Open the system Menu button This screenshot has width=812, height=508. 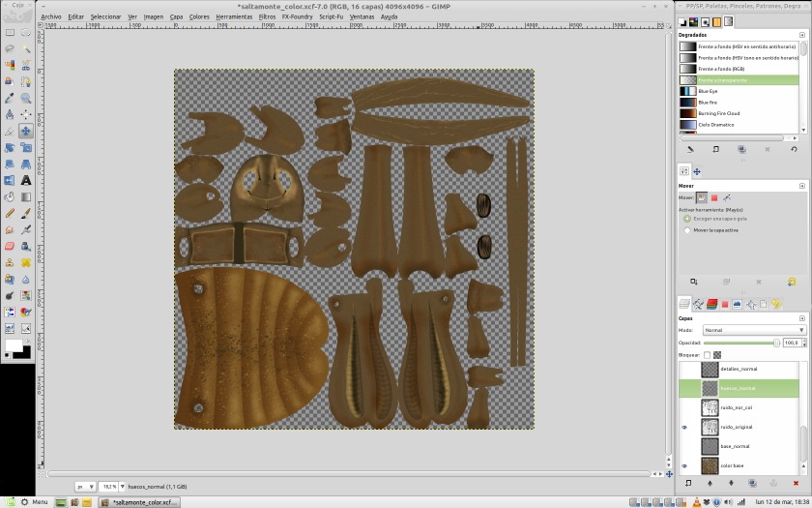pos(34,502)
